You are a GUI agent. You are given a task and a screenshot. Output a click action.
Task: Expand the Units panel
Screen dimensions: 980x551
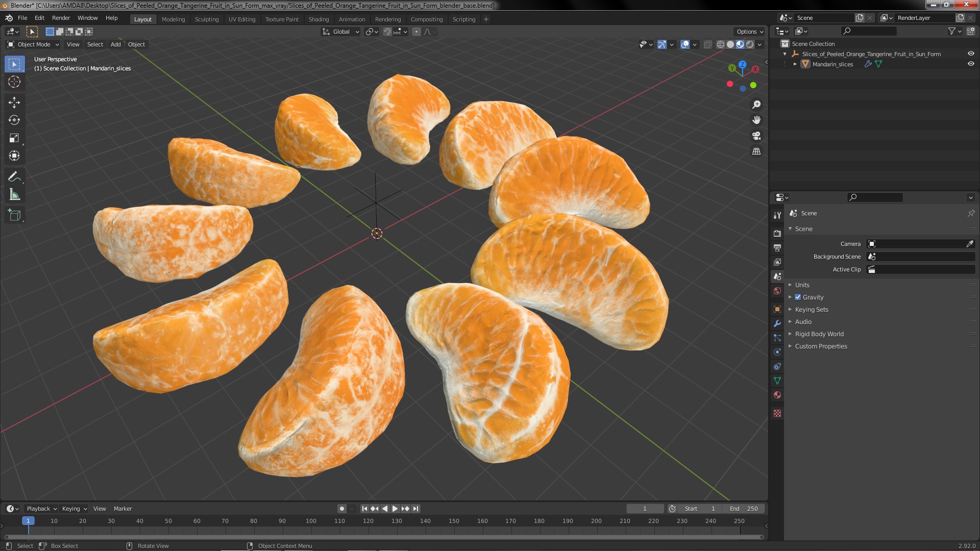point(802,285)
